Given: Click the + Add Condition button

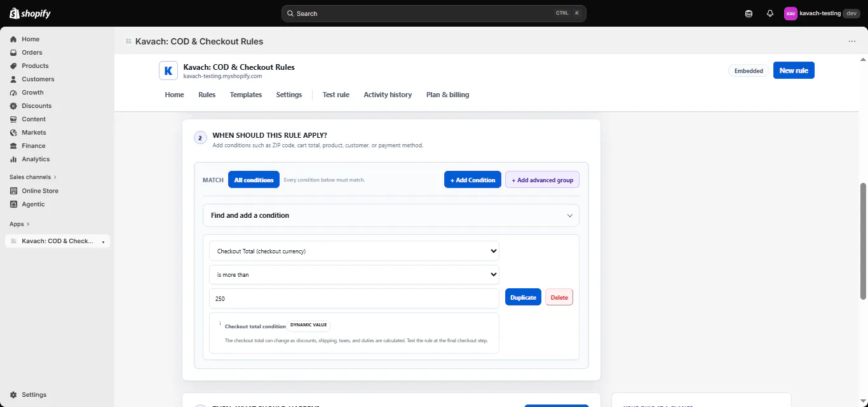Looking at the screenshot, I should click(473, 180).
